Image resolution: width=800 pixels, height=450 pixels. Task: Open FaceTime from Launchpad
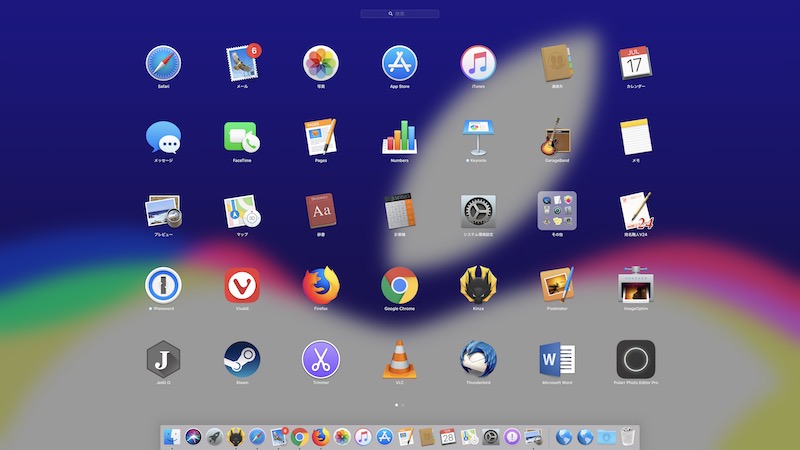click(x=242, y=137)
